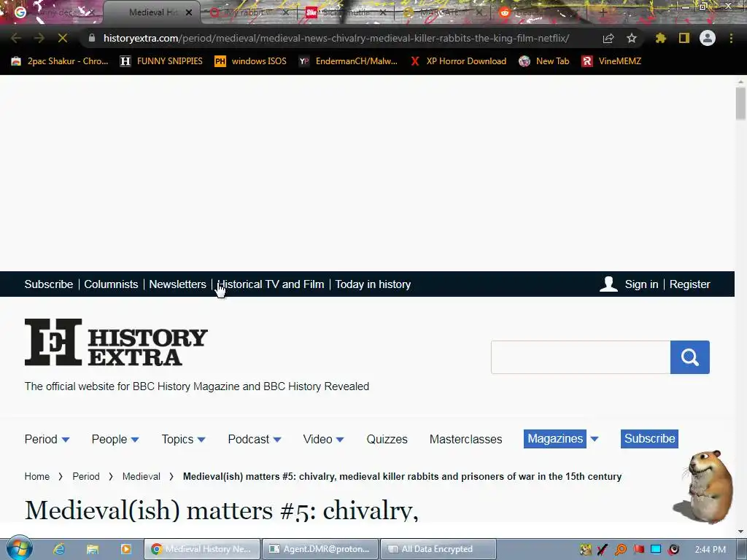The width and height of the screenshot is (747, 560).
Task: Click the Home breadcrumb
Action: coord(37,476)
